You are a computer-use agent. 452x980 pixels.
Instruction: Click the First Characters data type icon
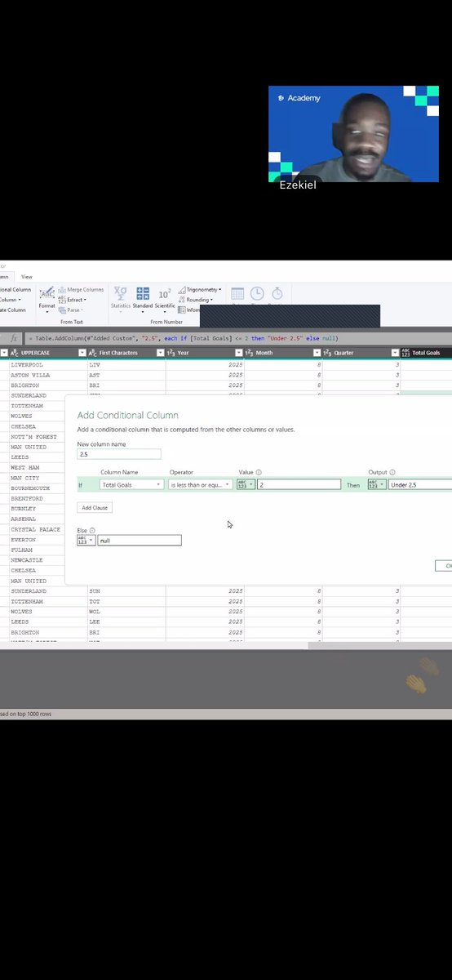pyautogui.click(x=92, y=353)
